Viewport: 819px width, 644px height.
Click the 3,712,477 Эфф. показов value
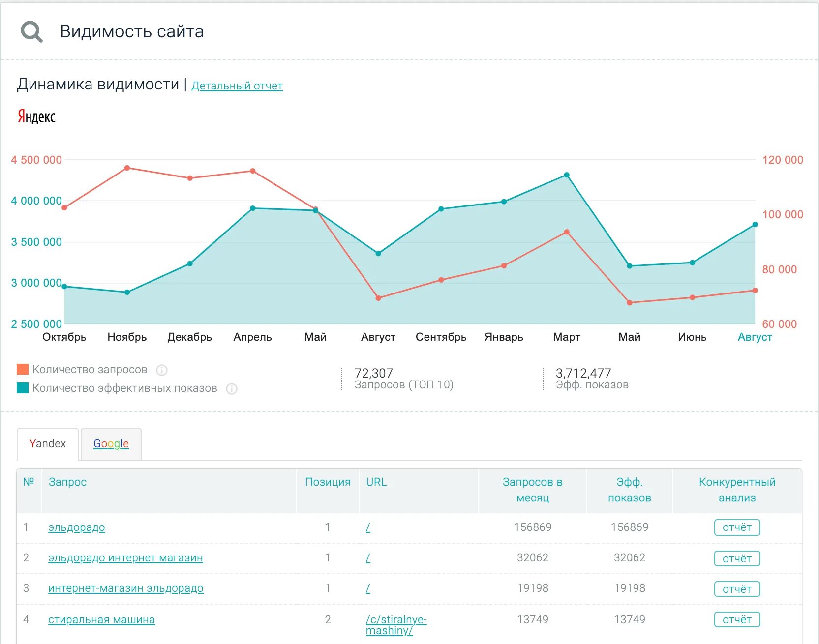583,373
